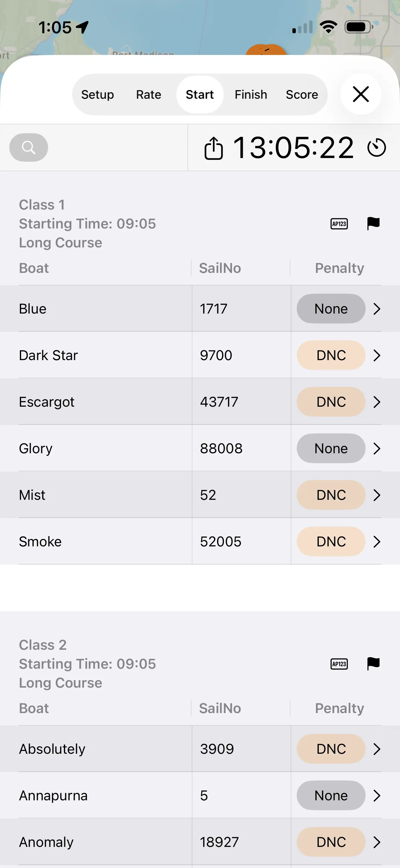Tap the black flag icon for Class 1

click(x=373, y=224)
